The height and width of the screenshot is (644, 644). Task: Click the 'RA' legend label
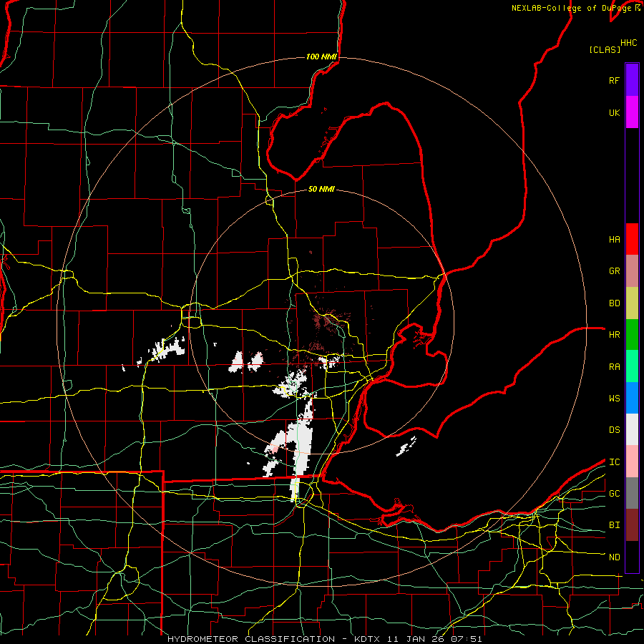click(614, 367)
